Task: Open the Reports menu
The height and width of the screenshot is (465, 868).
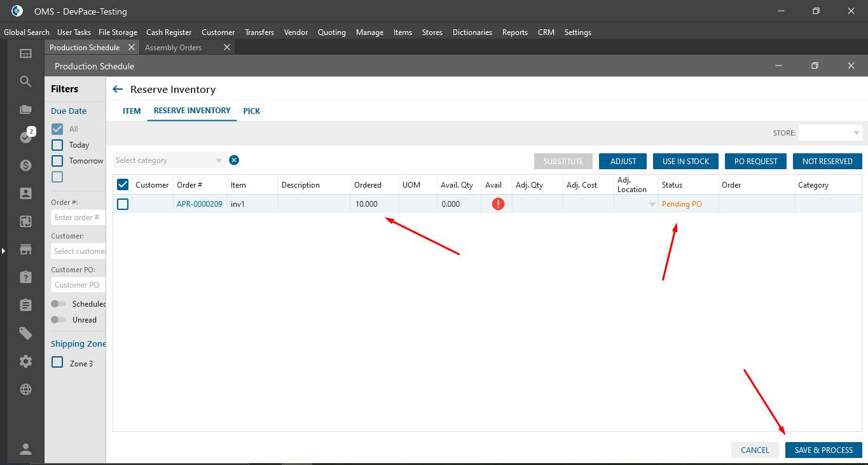Action: (x=515, y=32)
